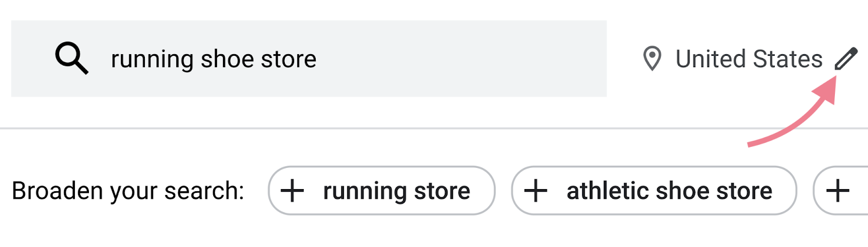The height and width of the screenshot is (247, 868).
Task: Open location editor via the pencil icon
Action: 846,58
